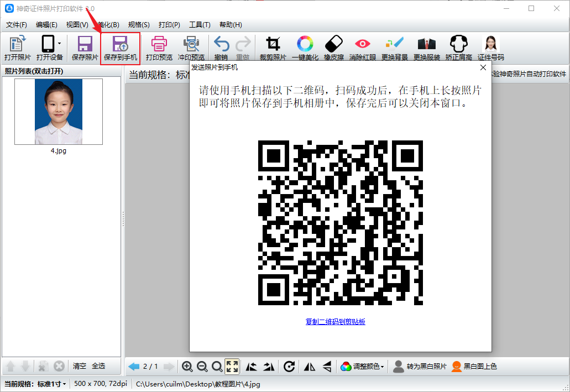
Task: Go to previous photo with blue arrow
Action: click(134, 367)
